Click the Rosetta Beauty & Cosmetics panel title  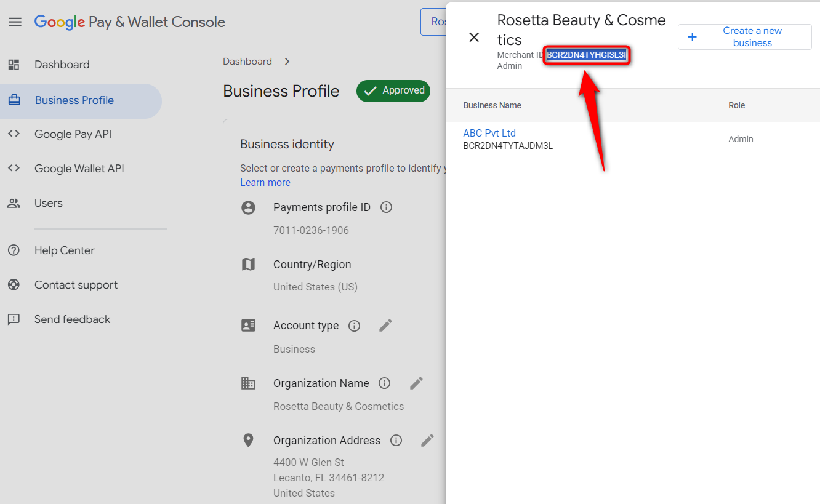pos(582,30)
